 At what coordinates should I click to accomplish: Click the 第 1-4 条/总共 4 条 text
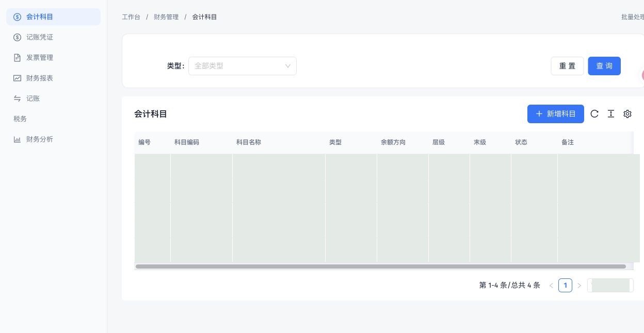click(510, 285)
